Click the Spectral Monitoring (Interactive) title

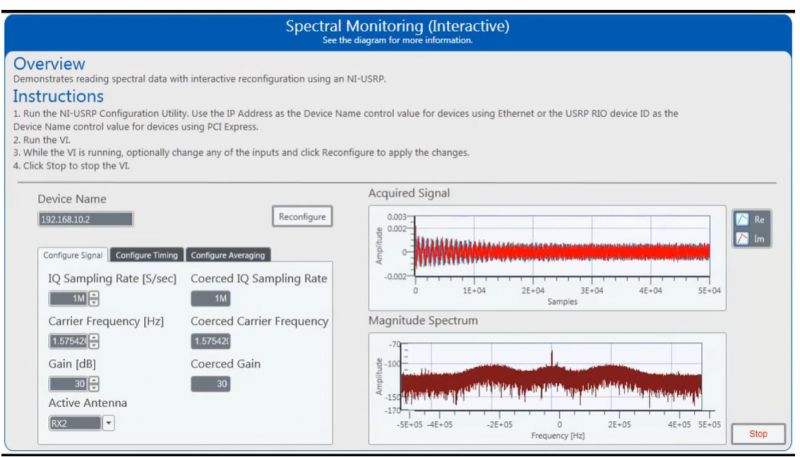[397, 26]
